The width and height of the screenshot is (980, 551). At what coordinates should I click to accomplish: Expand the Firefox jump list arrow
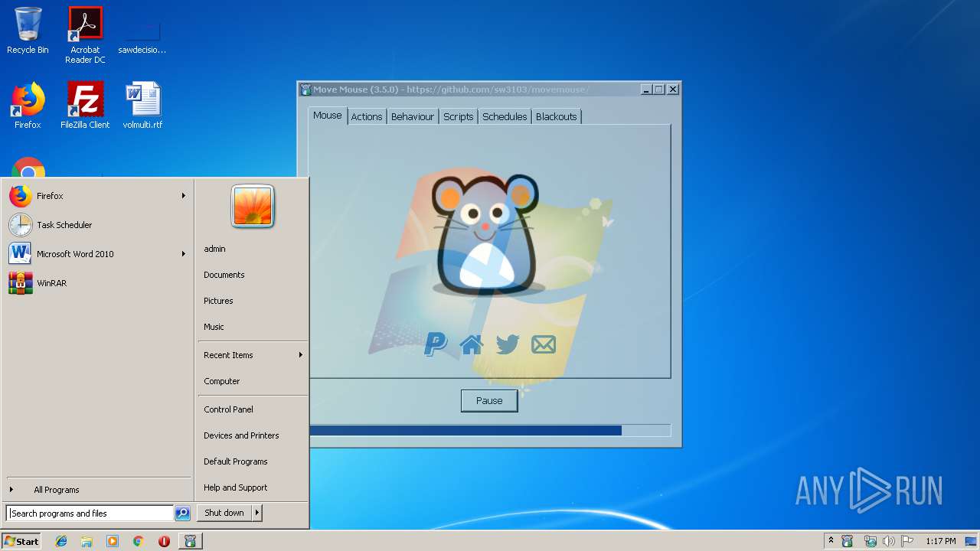(183, 196)
